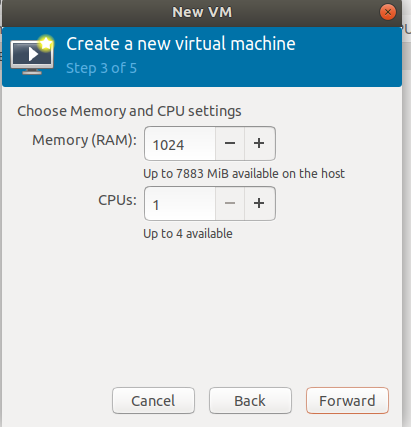411x427 pixels.
Task: Click the New VM title bar text
Action: pyautogui.click(x=202, y=12)
